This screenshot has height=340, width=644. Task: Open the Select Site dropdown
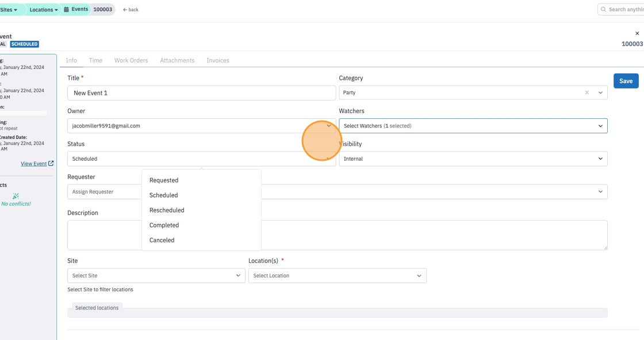[x=156, y=276]
